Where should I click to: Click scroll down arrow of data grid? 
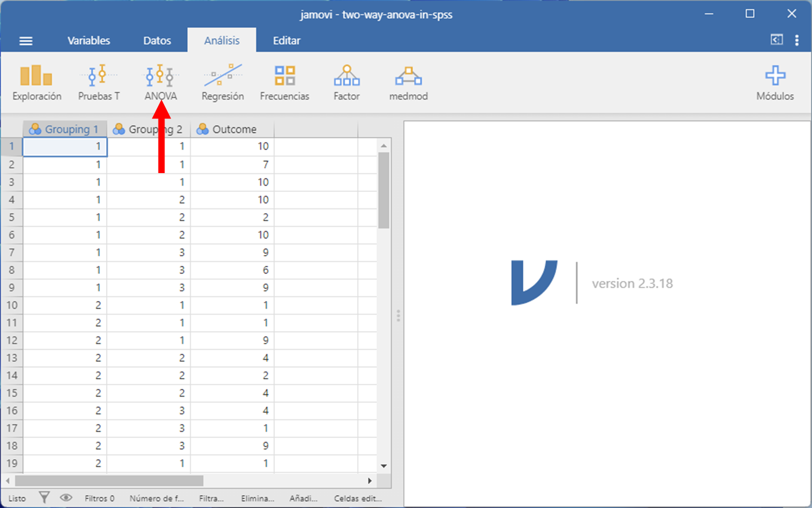point(384,466)
